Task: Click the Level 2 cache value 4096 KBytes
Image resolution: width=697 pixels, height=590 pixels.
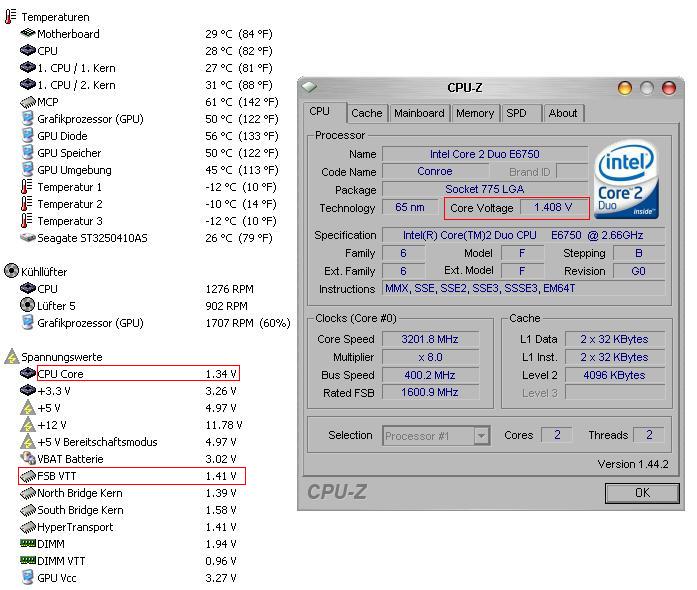Action: 614,375
